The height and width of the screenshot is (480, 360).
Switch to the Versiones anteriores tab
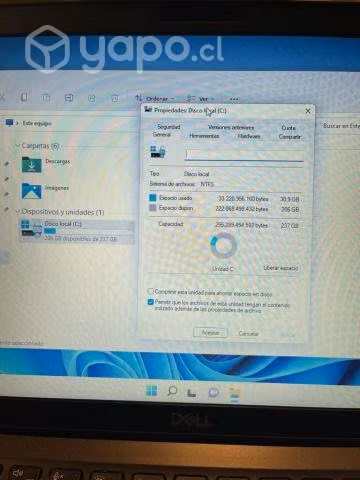[231, 127]
